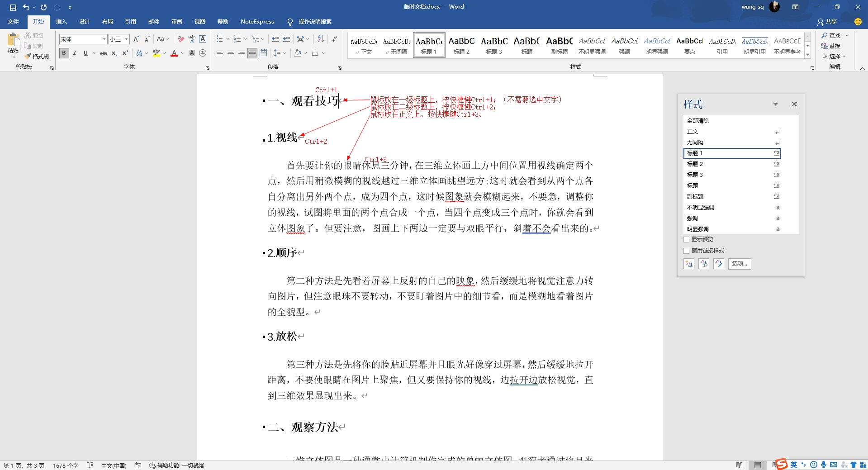The height and width of the screenshot is (470, 868).
Task: Expand the styles gallery more arrow
Action: (x=807, y=55)
